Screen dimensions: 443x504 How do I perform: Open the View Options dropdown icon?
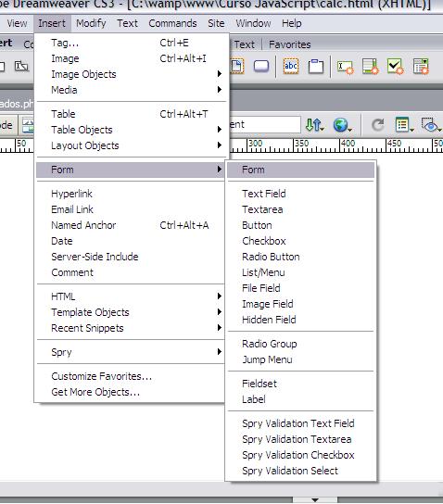[404, 125]
